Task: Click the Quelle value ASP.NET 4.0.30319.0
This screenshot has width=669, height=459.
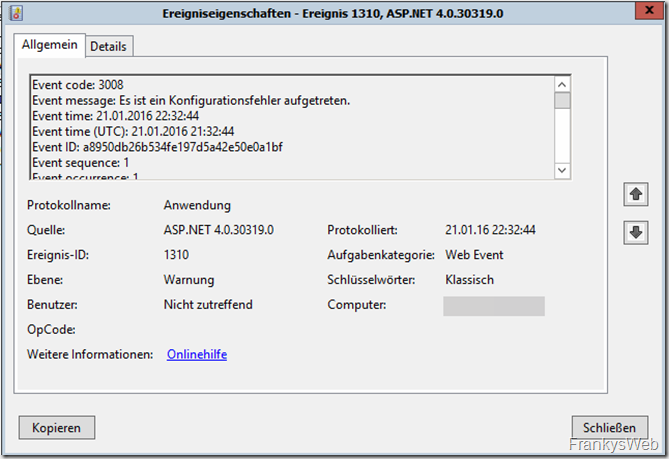Action: [218, 230]
